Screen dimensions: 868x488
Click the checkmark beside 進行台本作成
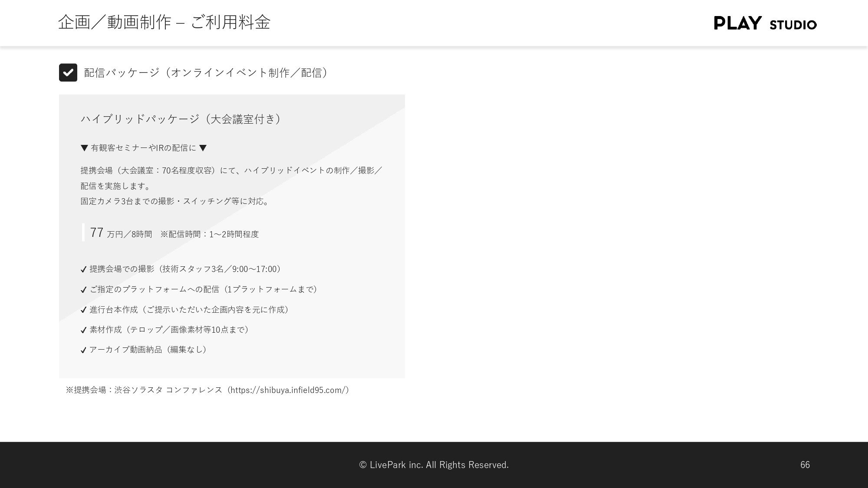(84, 310)
